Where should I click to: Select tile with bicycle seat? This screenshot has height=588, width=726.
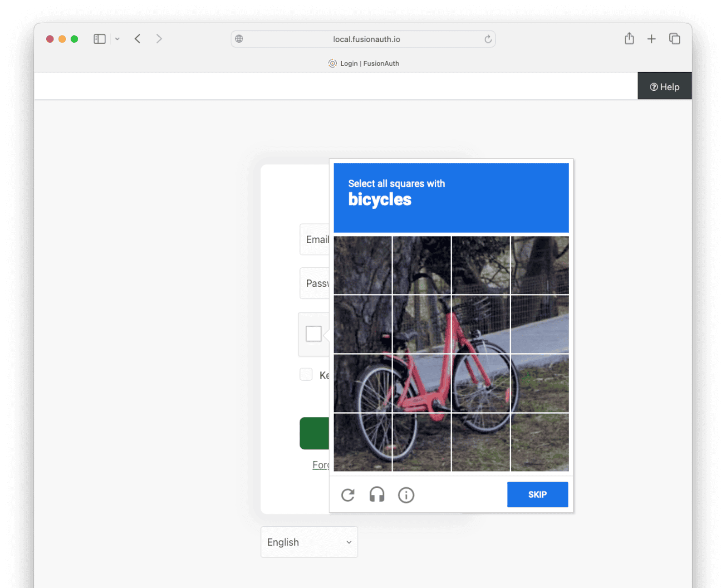click(422, 324)
